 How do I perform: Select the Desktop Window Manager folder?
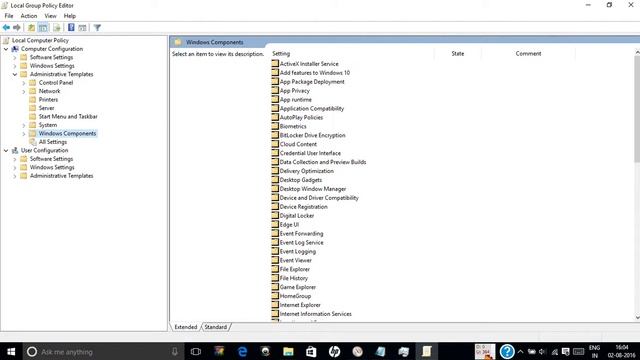309,189
